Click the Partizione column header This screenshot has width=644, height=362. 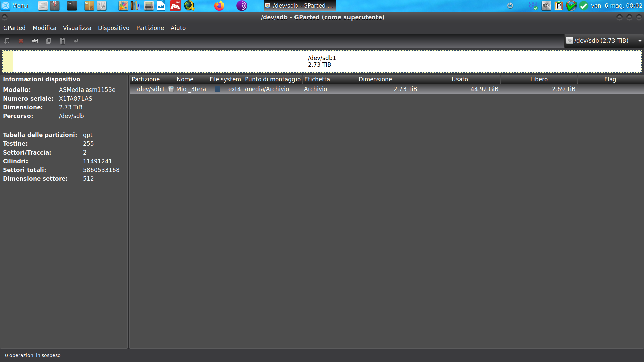pos(152,79)
